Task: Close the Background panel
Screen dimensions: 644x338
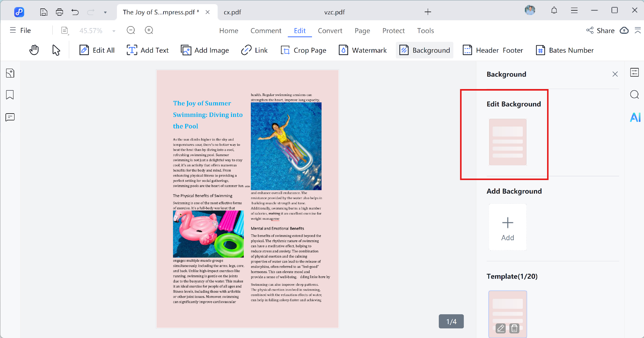Action: coord(615,74)
